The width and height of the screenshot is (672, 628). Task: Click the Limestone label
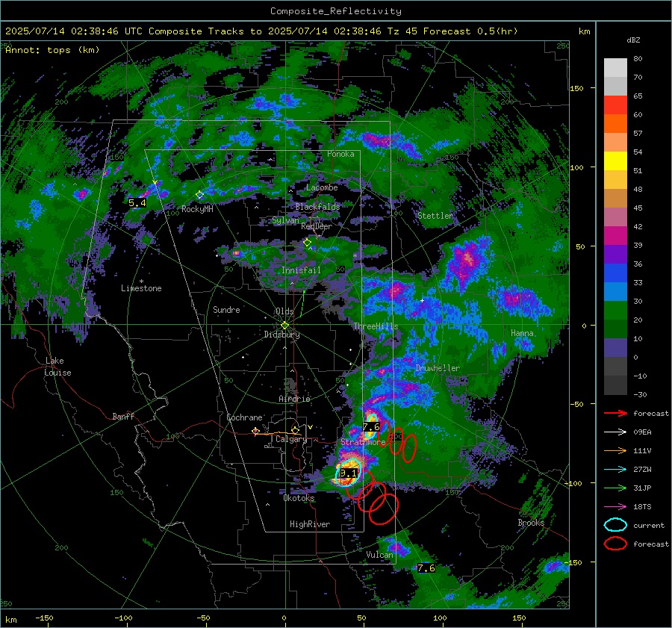(141, 288)
